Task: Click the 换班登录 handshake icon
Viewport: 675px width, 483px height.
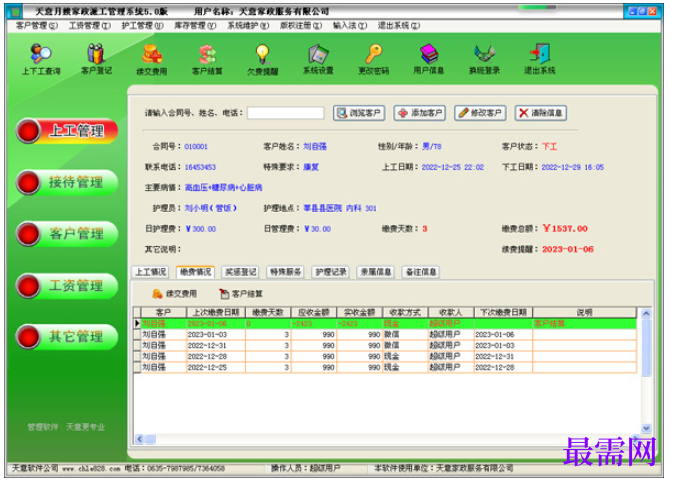Action: tap(484, 59)
